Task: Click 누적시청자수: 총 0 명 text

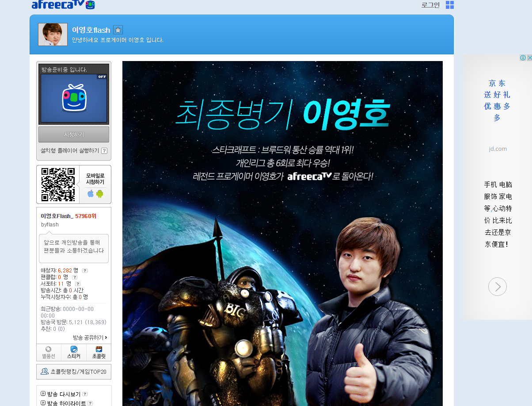Action: (64, 297)
